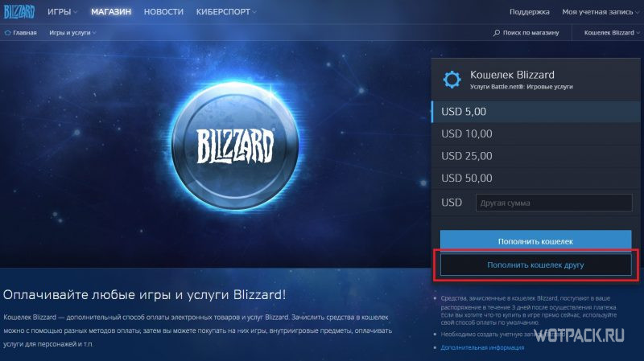Screen dimensions: 644x361
Task: Click the magnifier icon for store search
Action: point(497,33)
